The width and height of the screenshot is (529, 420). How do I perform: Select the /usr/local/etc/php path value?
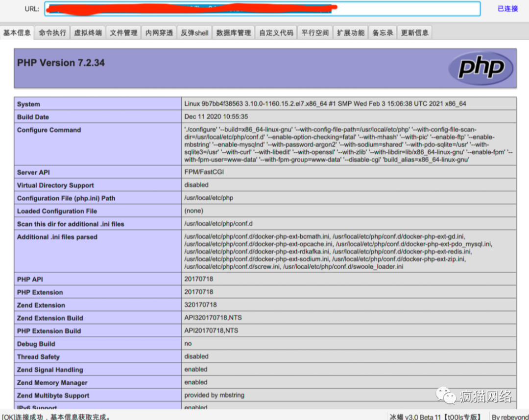tap(209, 198)
